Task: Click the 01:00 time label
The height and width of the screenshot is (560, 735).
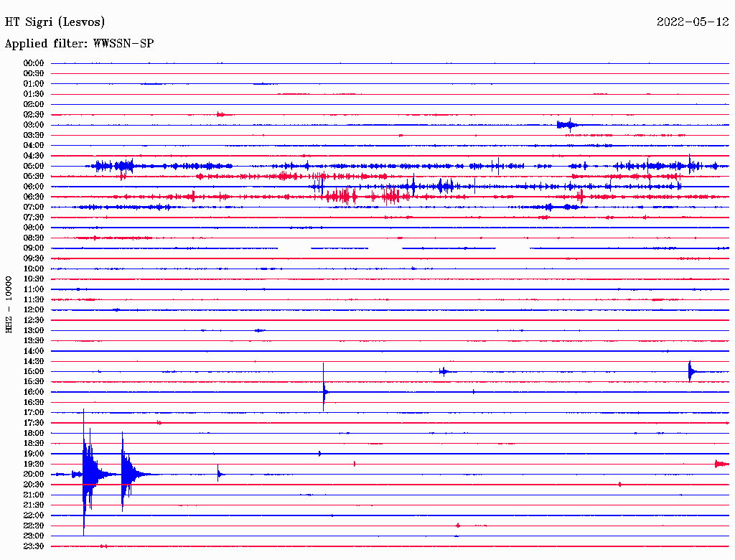Action: click(34, 83)
